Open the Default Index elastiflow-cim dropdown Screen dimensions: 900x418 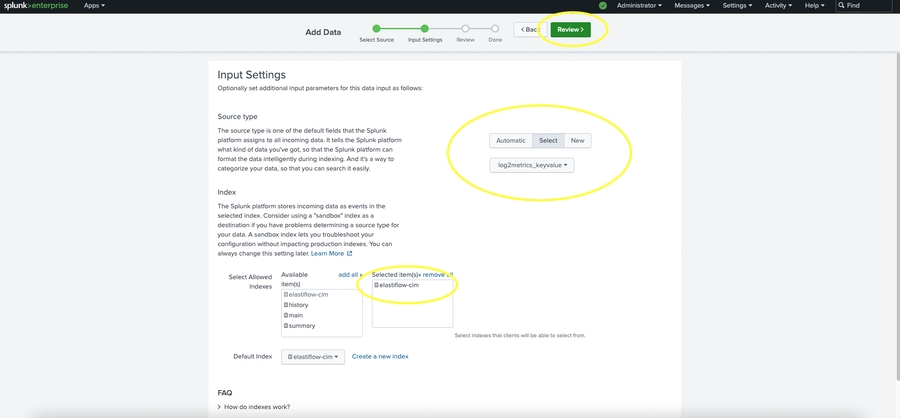[313, 357]
